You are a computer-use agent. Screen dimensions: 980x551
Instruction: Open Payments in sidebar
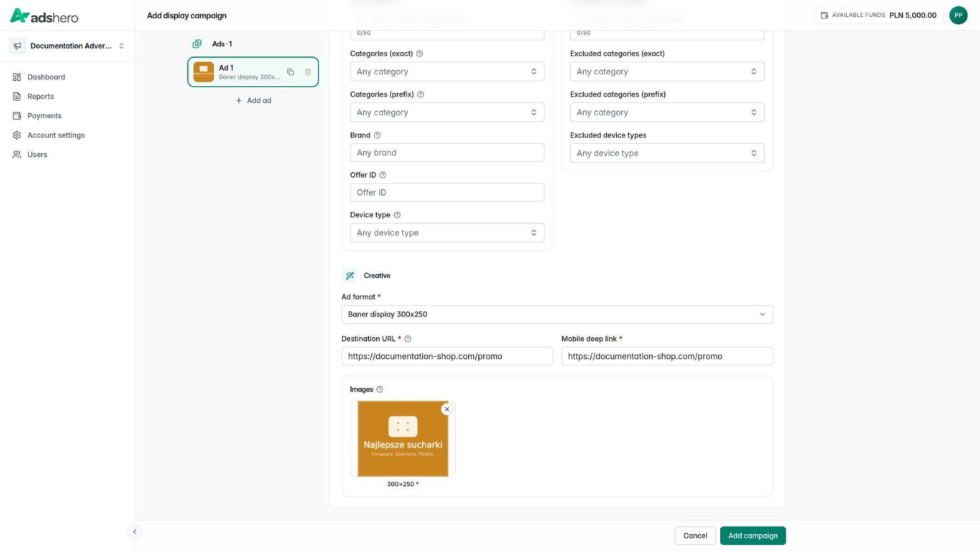pos(44,116)
